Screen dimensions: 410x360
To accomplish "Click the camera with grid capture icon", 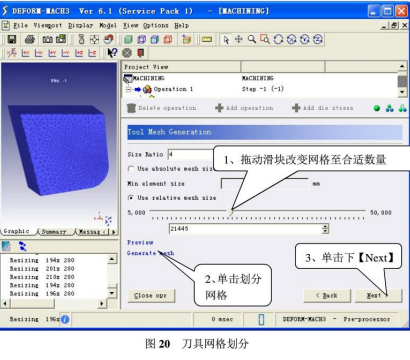I will 61,39.
